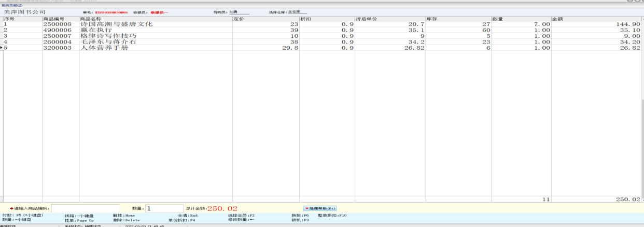Click the 挂单:Page Up shortcut hint
Image resolution: width=644 pixels, height=227 pixels.
tap(79, 220)
